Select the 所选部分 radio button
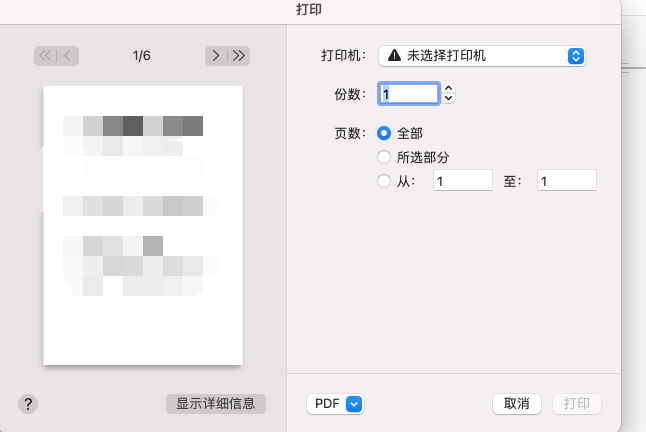Image resolution: width=646 pixels, height=432 pixels. [384, 157]
